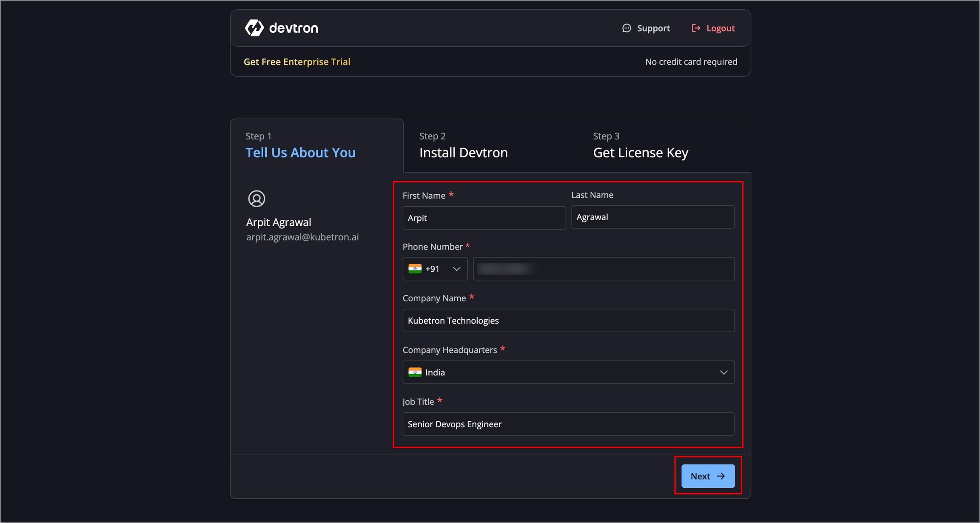Click the Job Title label
This screenshot has height=523, width=980.
tap(418, 402)
